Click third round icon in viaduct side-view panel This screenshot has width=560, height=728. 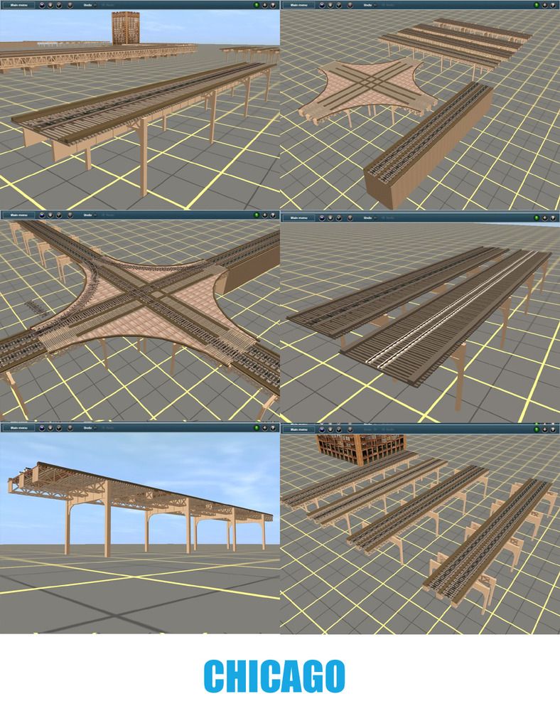(x=59, y=427)
